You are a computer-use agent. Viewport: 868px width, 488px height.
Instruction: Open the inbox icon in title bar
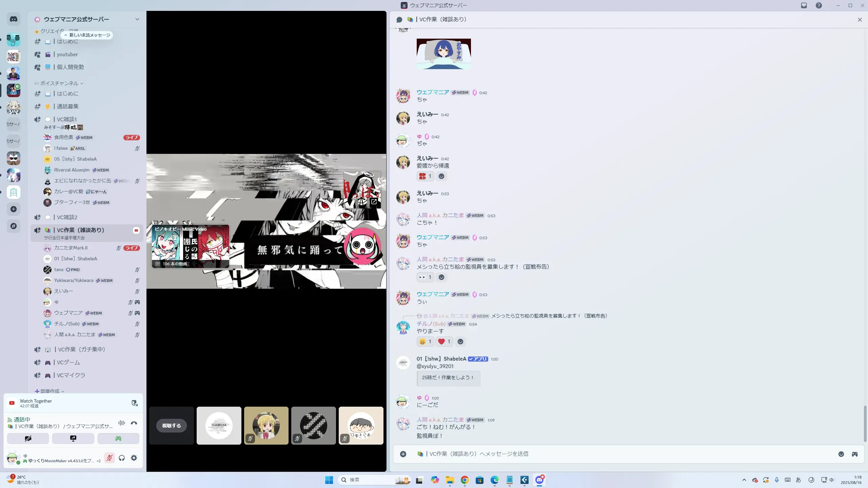pos(804,5)
